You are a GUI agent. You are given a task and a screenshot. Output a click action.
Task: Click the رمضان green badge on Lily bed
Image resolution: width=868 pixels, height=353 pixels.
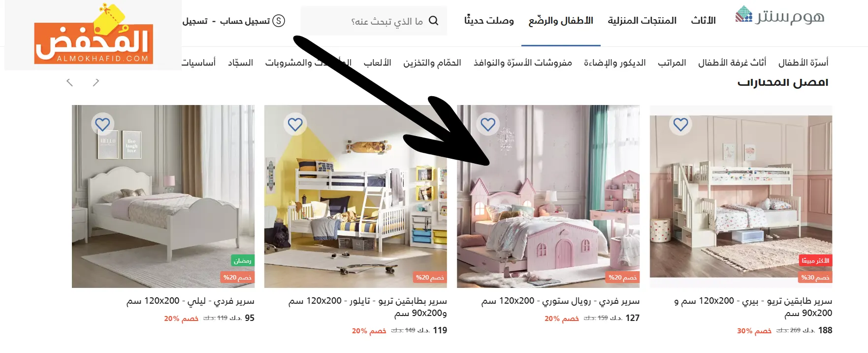(242, 260)
